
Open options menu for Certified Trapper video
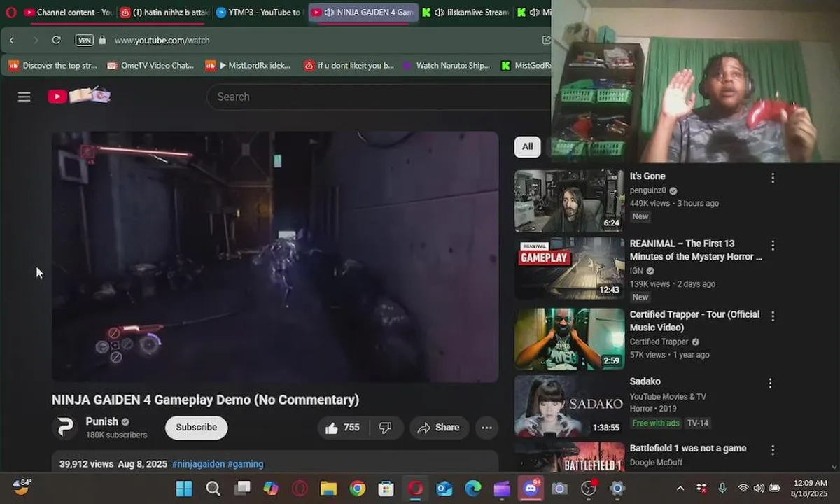tap(773, 316)
